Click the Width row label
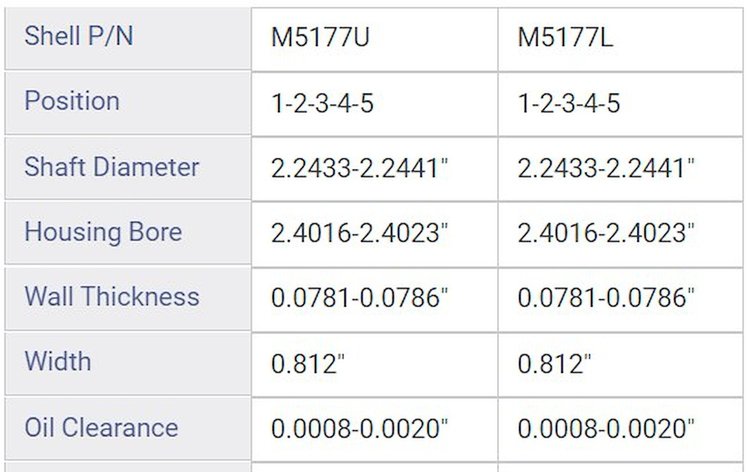 click(x=57, y=362)
